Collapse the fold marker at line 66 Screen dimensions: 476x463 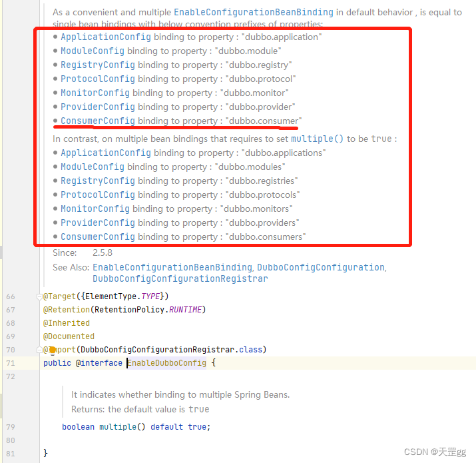click(x=39, y=296)
